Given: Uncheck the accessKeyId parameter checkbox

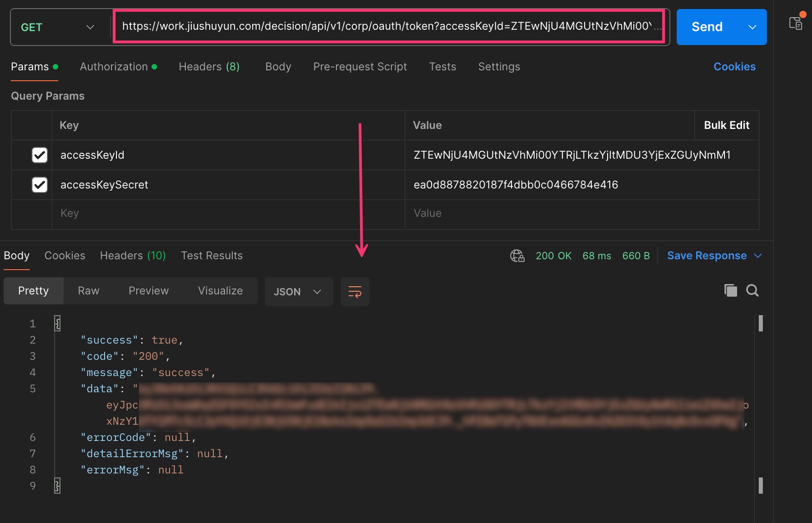Looking at the screenshot, I should [x=40, y=155].
